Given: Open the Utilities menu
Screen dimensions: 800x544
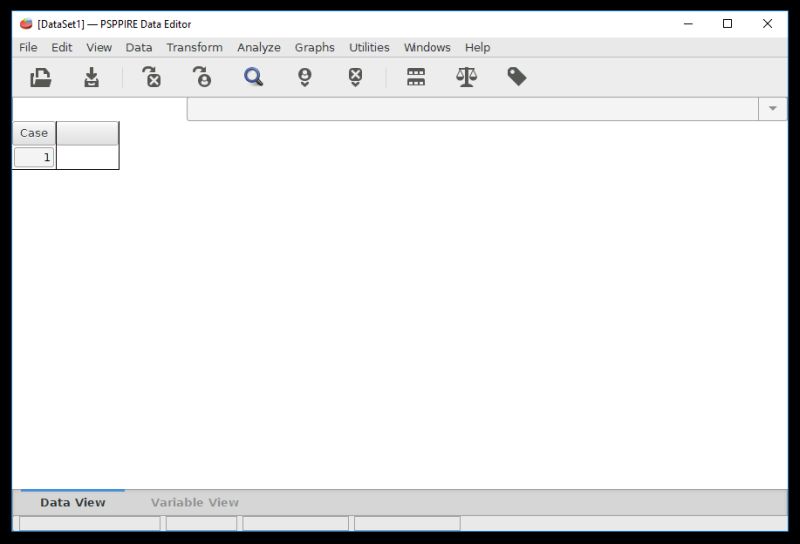Looking at the screenshot, I should coord(369,47).
